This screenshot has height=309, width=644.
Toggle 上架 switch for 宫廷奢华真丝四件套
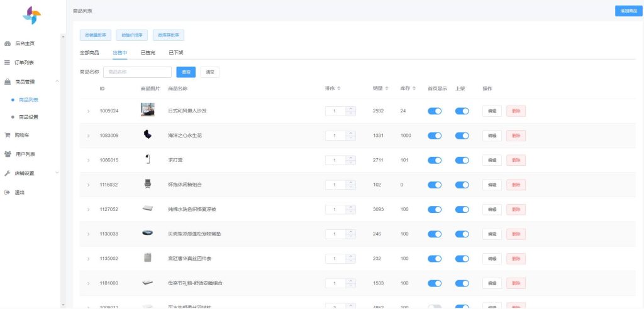[x=462, y=259]
